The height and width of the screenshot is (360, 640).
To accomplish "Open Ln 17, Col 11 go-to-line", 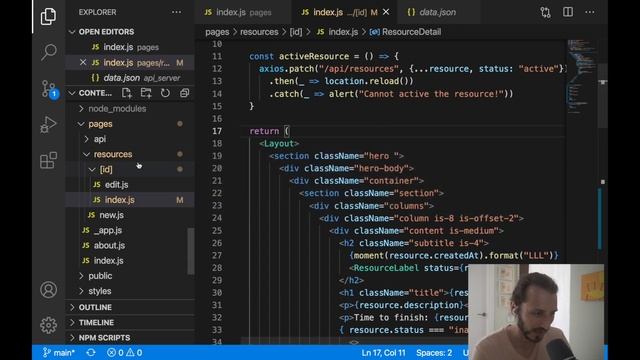I will pyautogui.click(x=383, y=353).
